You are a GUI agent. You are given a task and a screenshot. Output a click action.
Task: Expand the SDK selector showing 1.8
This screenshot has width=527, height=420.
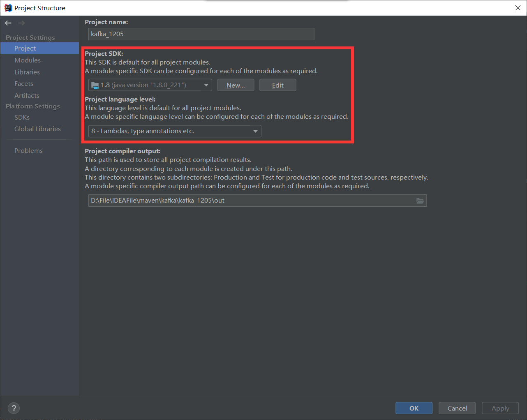150,85
